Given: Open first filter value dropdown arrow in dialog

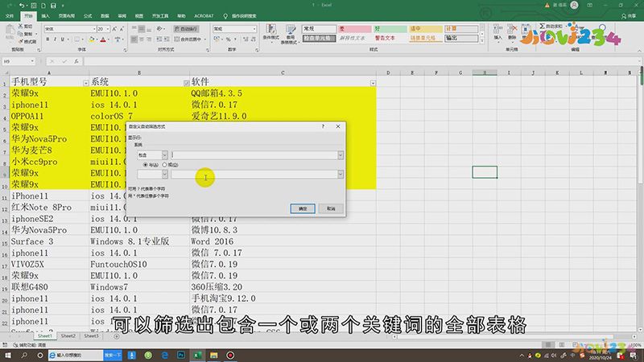Looking at the screenshot, I should coord(341,155).
